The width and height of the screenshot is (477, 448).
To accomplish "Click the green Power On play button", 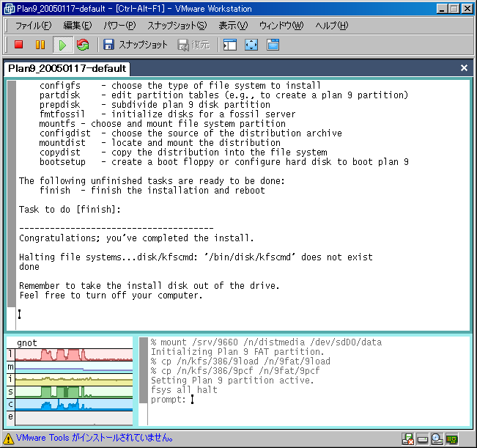I will point(63,45).
